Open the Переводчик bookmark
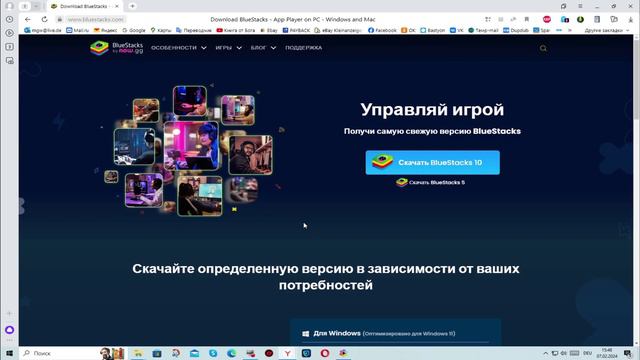This screenshot has height=360, width=640. point(194,30)
